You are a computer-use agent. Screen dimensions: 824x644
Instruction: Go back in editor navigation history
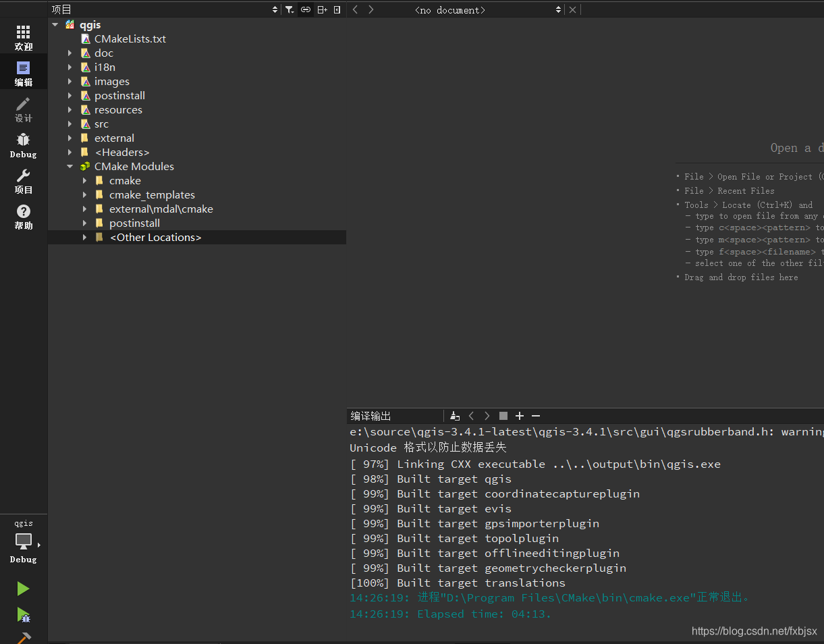point(356,9)
